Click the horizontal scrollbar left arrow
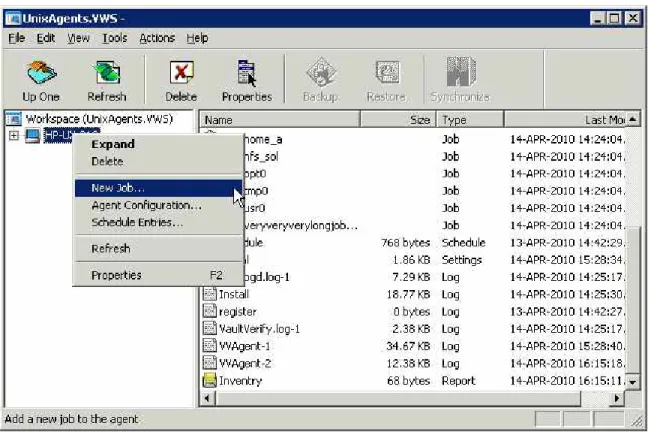 tap(207, 399)
